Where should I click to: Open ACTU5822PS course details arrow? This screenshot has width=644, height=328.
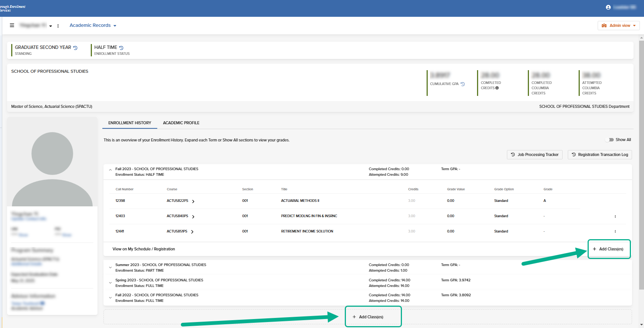coord(193,202)
